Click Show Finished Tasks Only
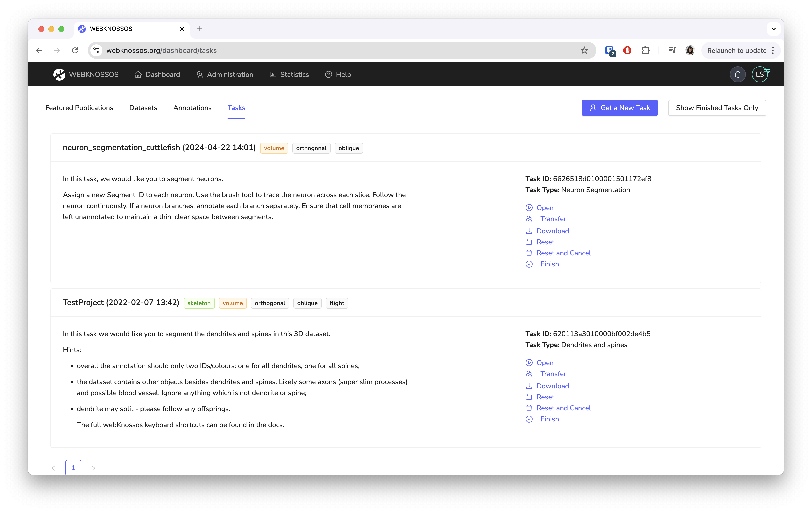 717,108
